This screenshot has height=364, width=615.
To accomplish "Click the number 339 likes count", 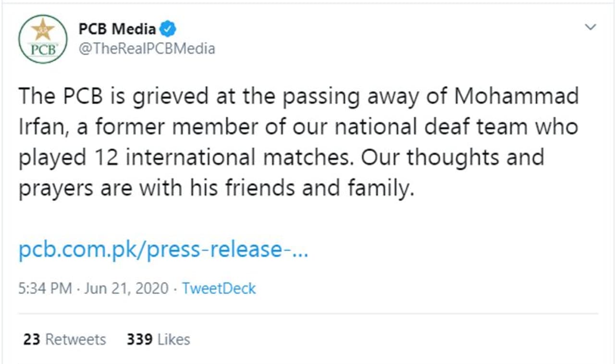I will click(139, 340).
